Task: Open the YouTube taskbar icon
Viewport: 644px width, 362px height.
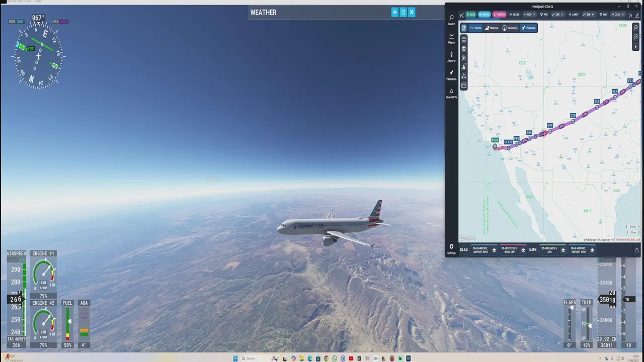Action: pyautogui.click(x=351, y=358)
